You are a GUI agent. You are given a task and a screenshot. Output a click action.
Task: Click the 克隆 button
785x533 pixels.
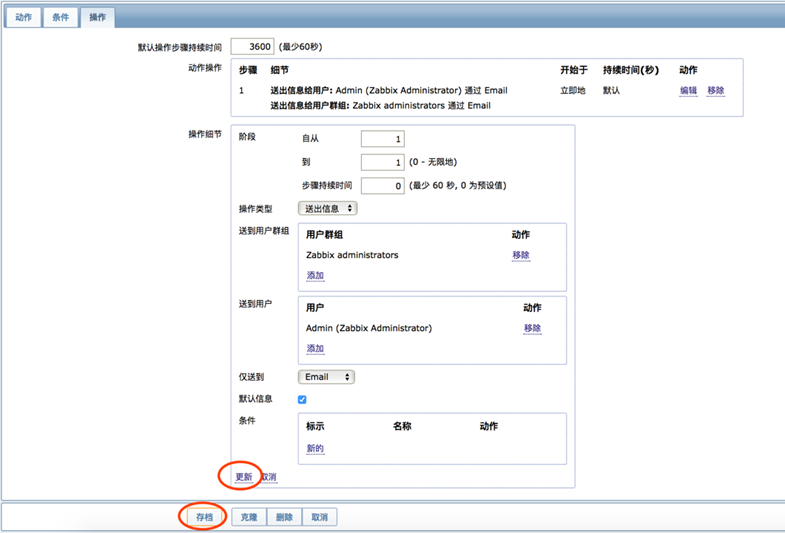tap(249, 517)
